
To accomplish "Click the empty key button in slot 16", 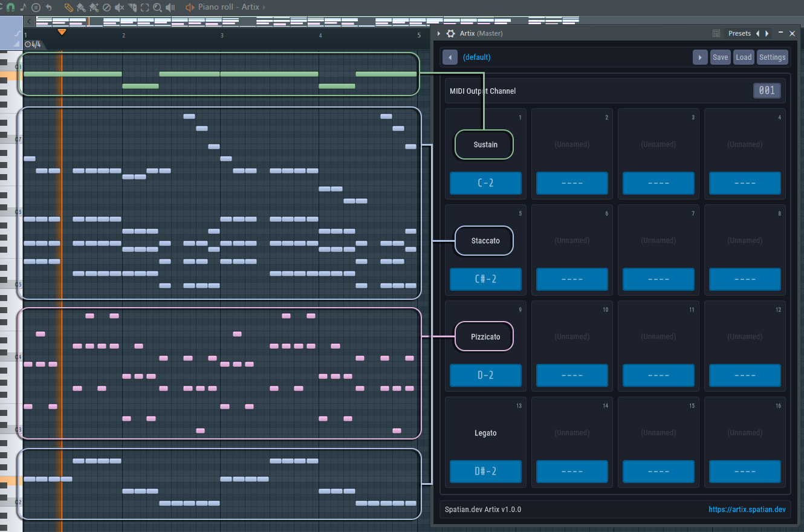I will coord(745,472).
